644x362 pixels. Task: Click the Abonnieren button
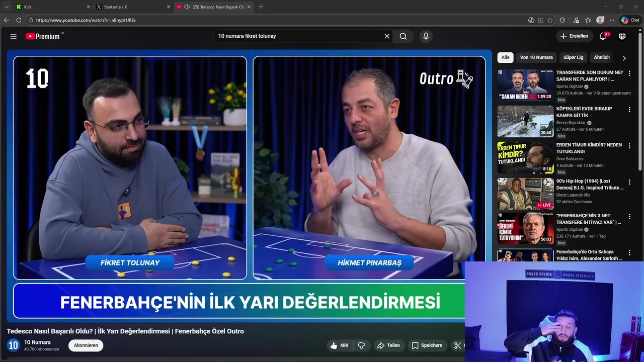point(86,345)
